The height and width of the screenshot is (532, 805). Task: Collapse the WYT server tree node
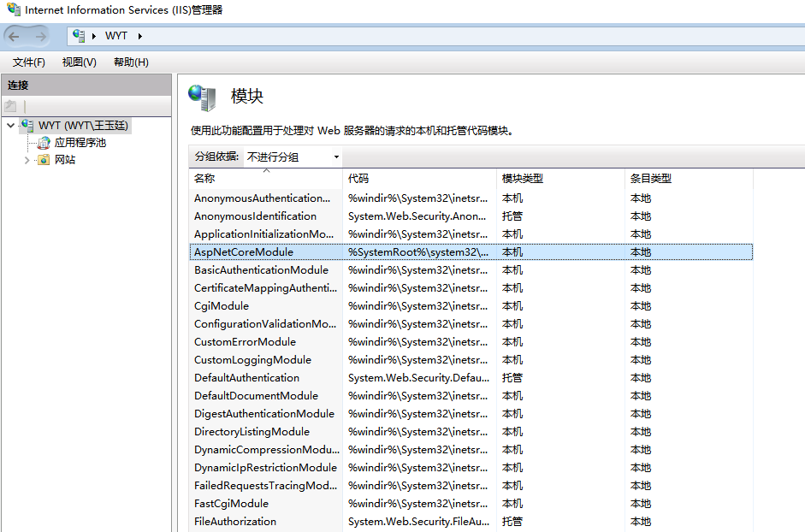11,125
